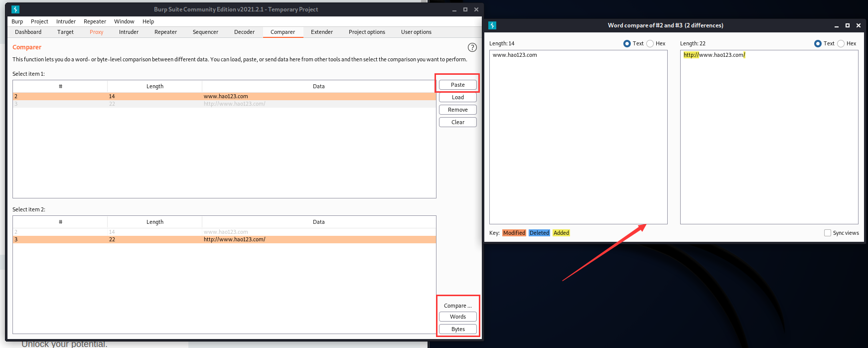The width and height of the screenshot is (868, 348).
Task: Click the Deleted blue key swatch
Action: point(539,233)
